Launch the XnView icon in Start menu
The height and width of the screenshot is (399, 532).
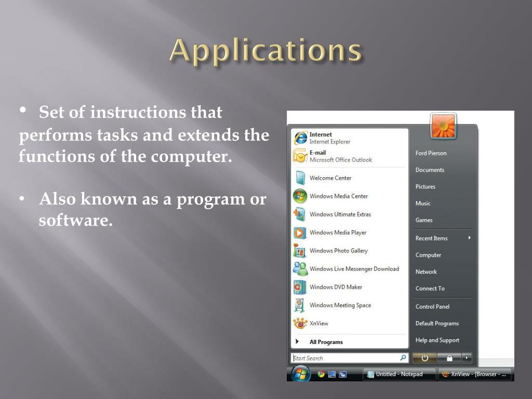(300, 323)
